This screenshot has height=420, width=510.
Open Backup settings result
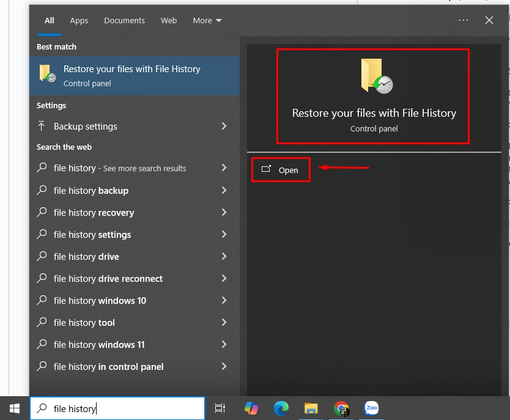coord(135,126)
